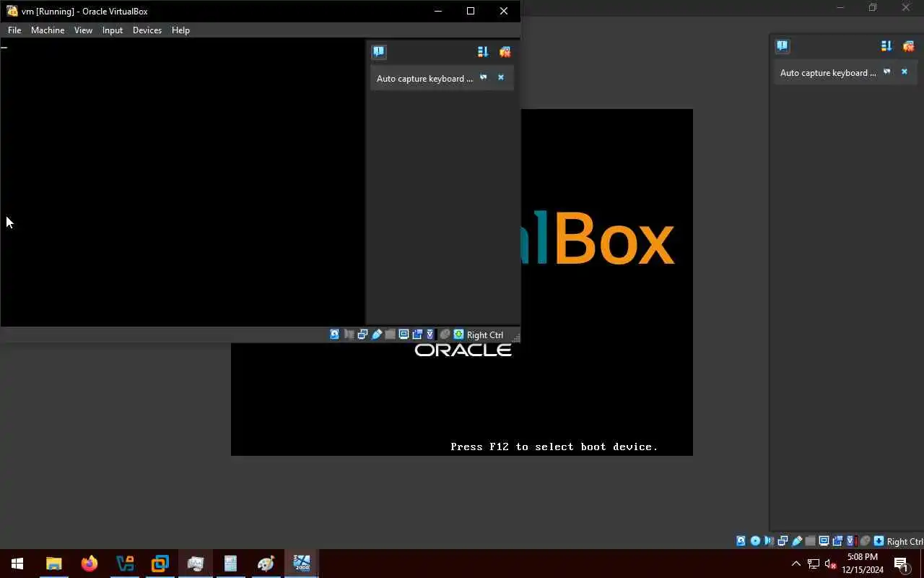Open the Windows Action Center notification icon
The height and width of the screenshot is (578, 924).
[901, 564]
